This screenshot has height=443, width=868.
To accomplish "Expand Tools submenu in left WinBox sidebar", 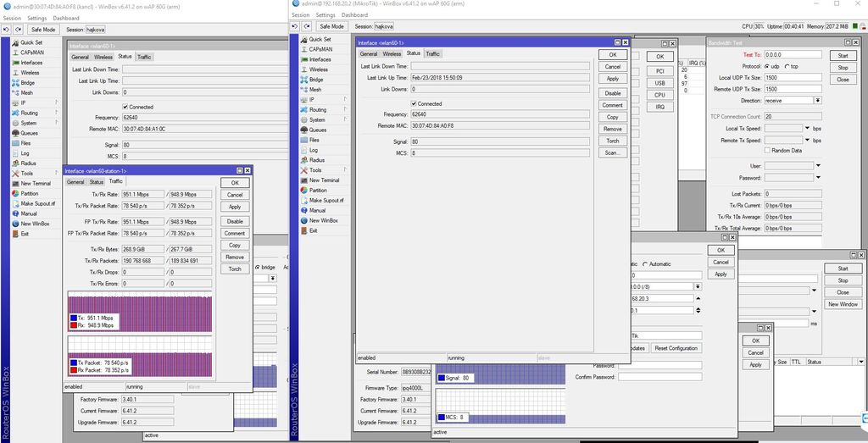I will pos(57,173).
